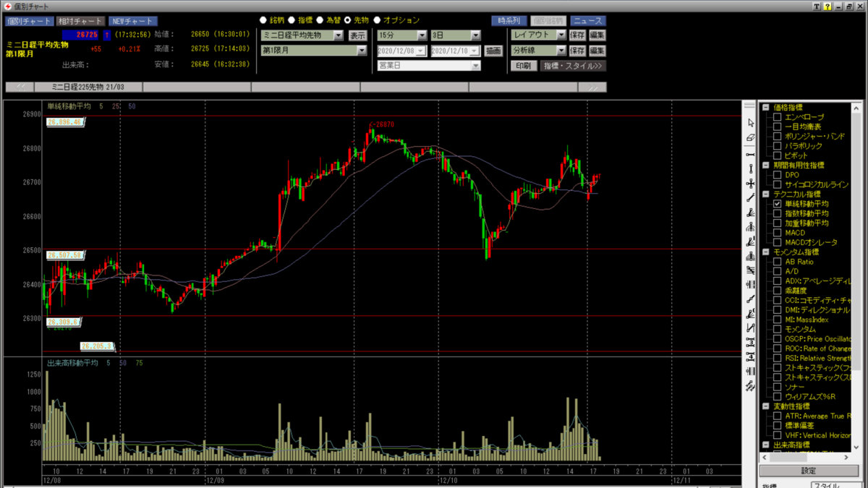Pick the second filled arcs tool

click(x=750, y=255)
